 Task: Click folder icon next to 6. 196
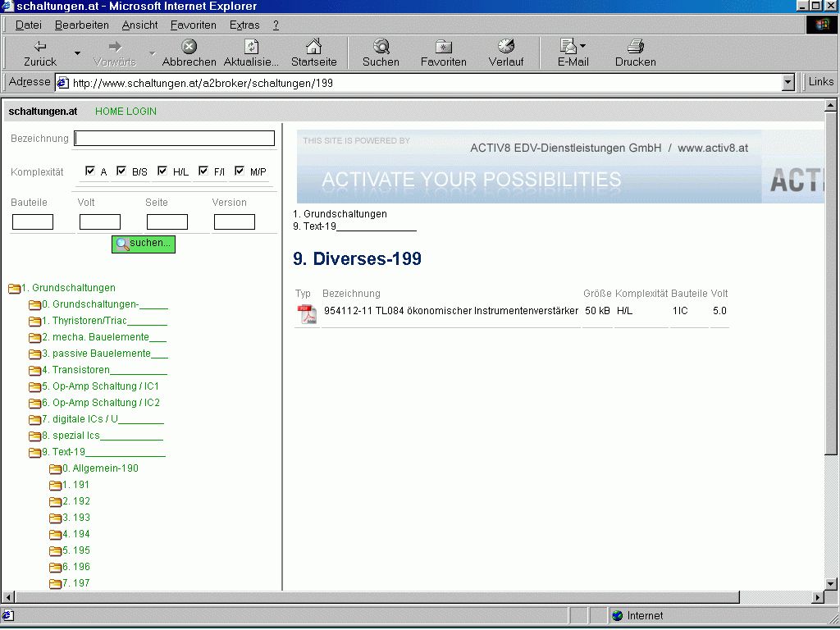point(55,568)
